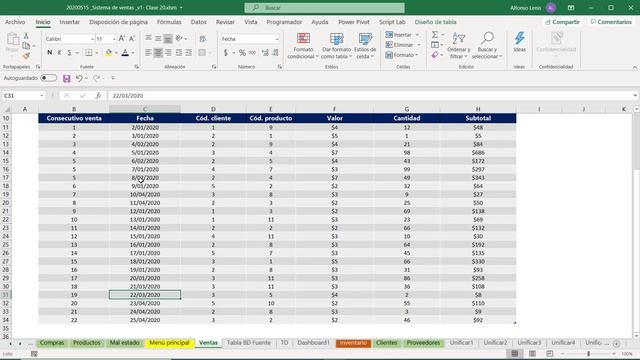The image size is (640, 360).
Task: Switch to the Power Pivot tab
Action: 354,22
